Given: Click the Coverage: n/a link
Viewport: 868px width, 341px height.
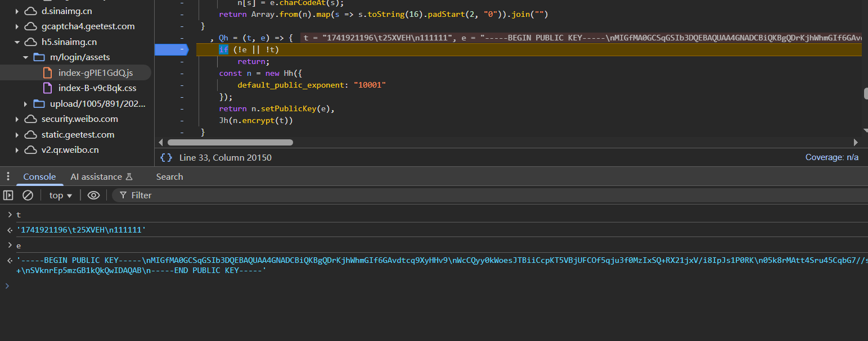Looking at the screenshot, I should [x=831, y=158].
